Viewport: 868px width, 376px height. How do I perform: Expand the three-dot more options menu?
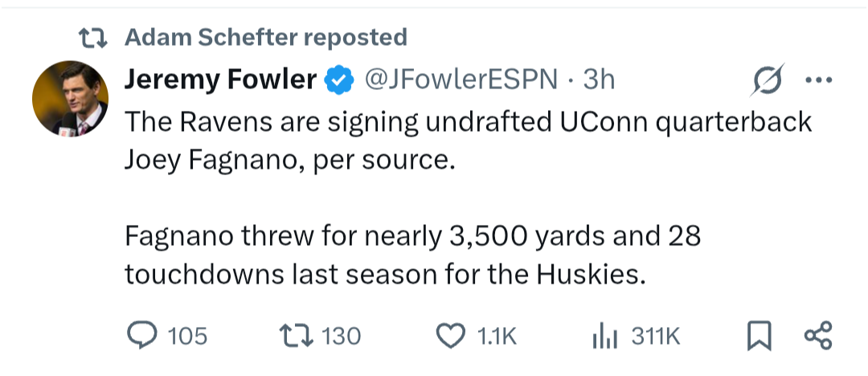coord(819,80)
